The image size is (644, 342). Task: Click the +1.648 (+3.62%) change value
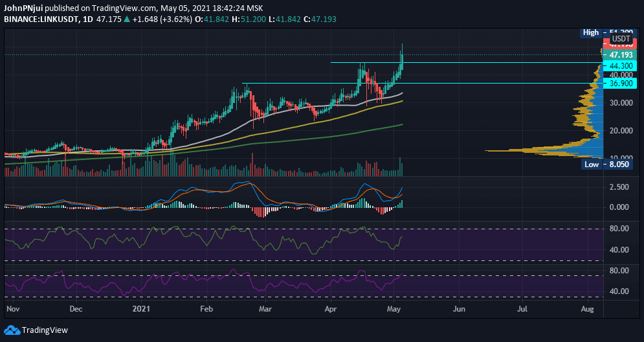162,19
